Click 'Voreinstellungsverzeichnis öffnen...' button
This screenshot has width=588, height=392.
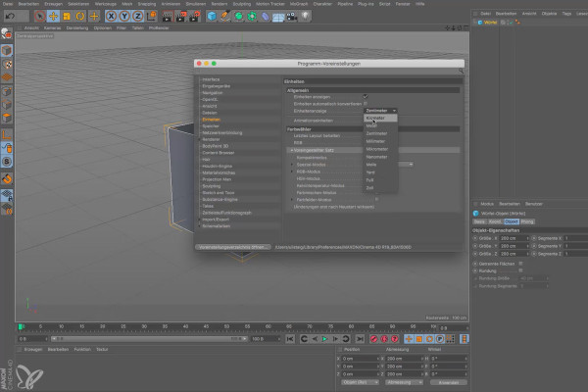233,247
